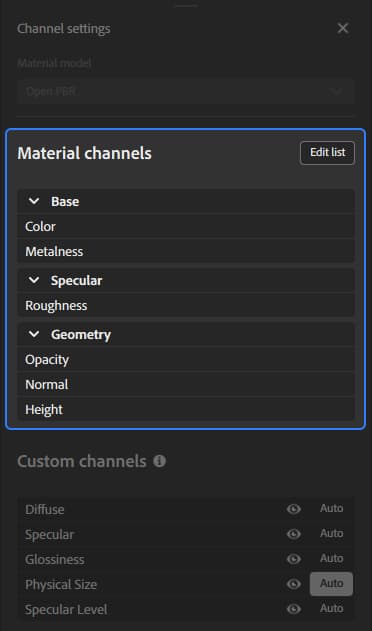Open Auto format for Specular Level
372x631 pixels.
[331, 608]
